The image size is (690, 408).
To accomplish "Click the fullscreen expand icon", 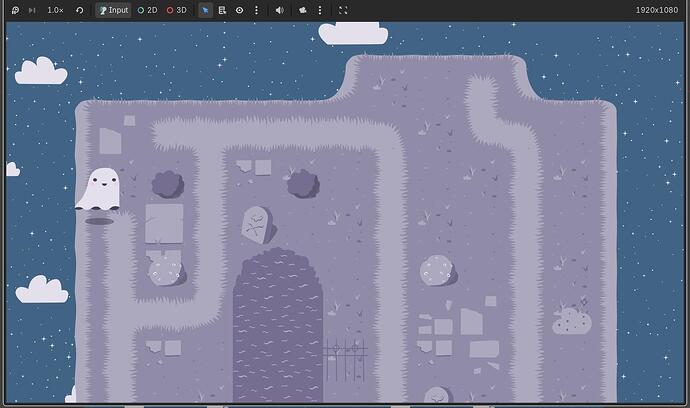I will pos(343,10).
